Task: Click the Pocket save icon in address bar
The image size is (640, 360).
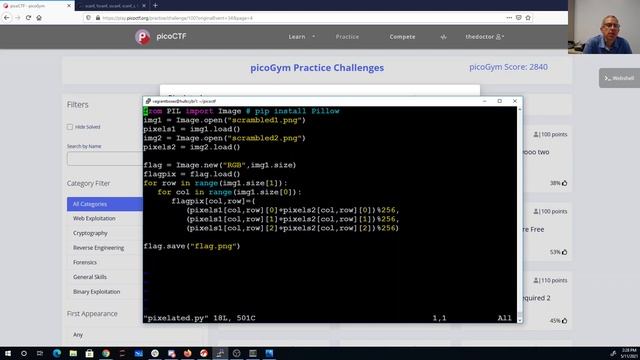Action: pos(519,18)
